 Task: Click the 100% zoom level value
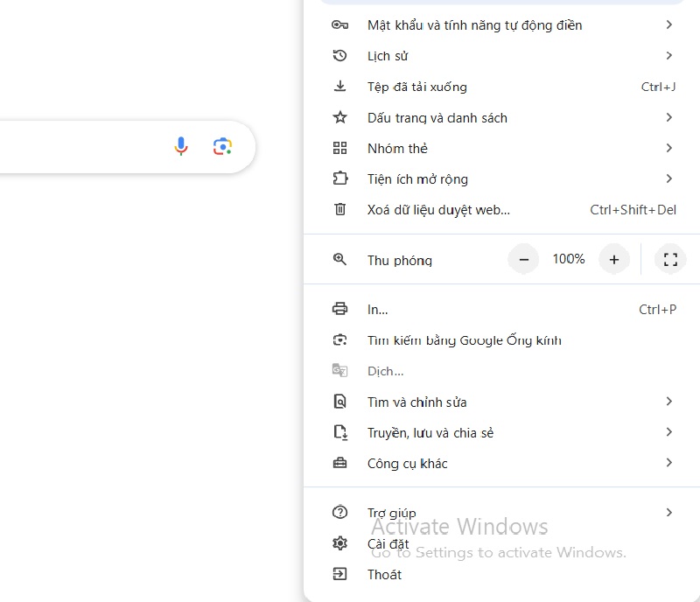click(x=569, y=260)
